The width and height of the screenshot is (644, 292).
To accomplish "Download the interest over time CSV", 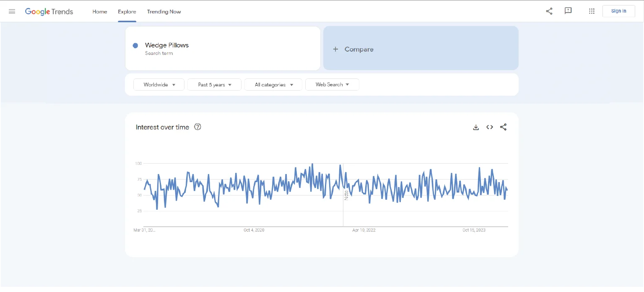I will pyautogui.click(x=476, y=127).
